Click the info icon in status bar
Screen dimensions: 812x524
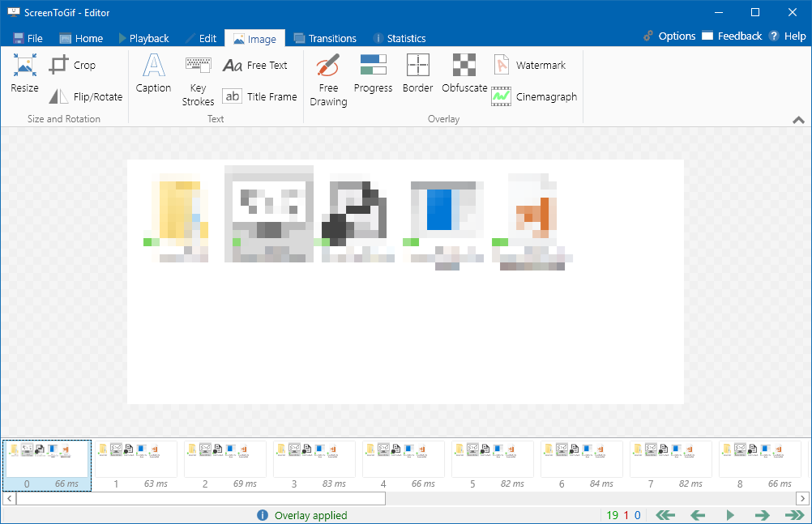(x=263, y=515)
